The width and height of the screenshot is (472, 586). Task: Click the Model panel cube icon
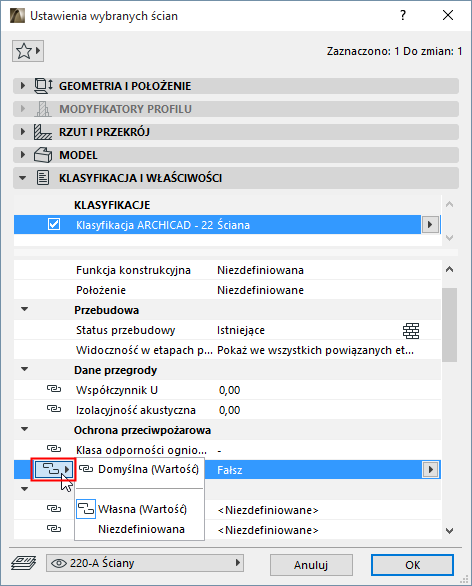point(43,155)
